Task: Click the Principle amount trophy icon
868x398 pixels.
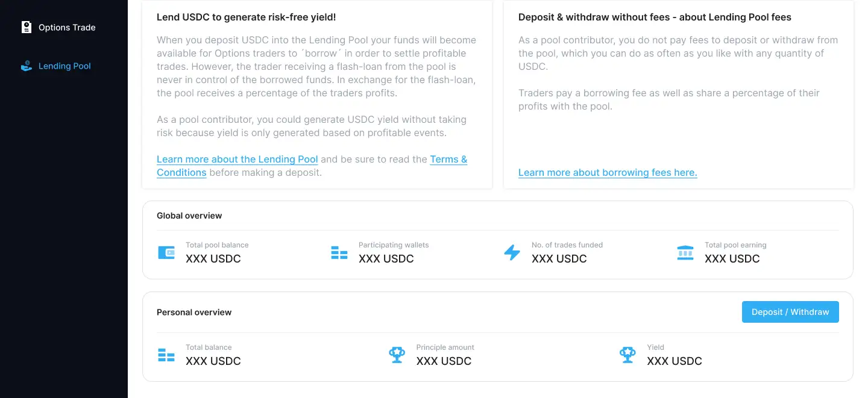Action: [397, 355]
